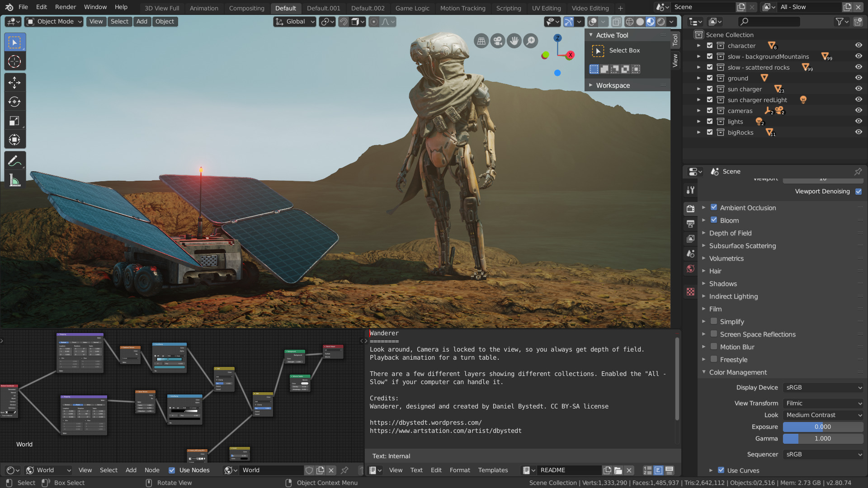Click the dbystedt.wordpress.com link
Viewport: 868px width, 488px height.
tap(425, 422)
